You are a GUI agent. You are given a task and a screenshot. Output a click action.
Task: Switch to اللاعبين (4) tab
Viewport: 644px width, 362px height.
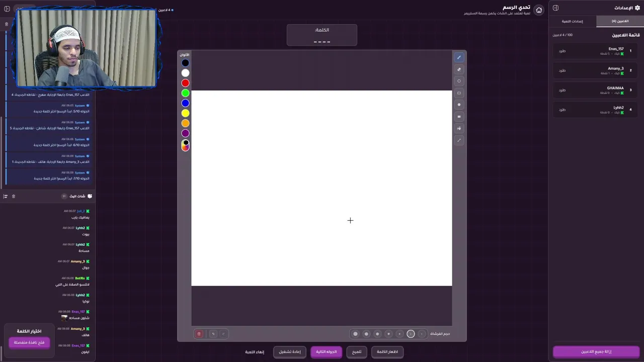click(620, 21)
